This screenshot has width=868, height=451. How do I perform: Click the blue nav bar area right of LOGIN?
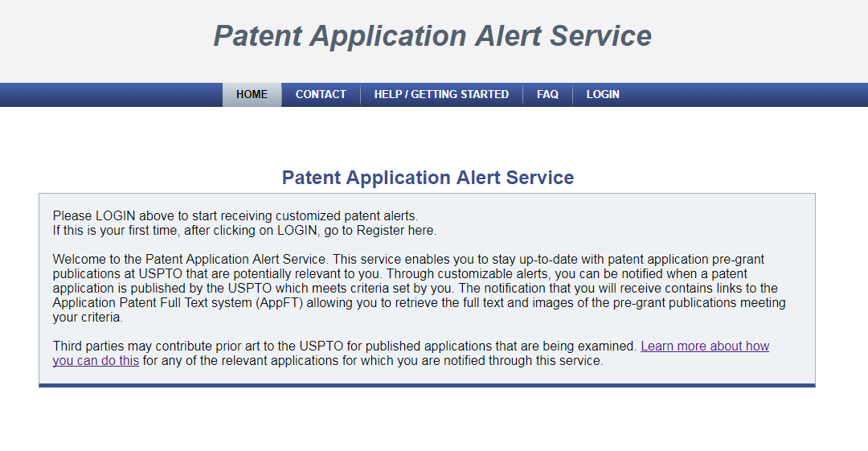750,95
